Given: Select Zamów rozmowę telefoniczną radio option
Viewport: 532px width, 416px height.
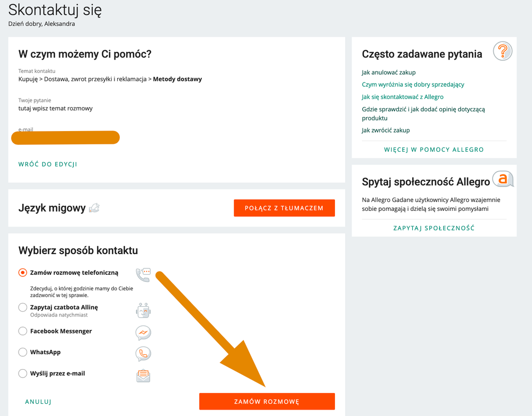Looking at the screenshot, I should pos(23,273).
